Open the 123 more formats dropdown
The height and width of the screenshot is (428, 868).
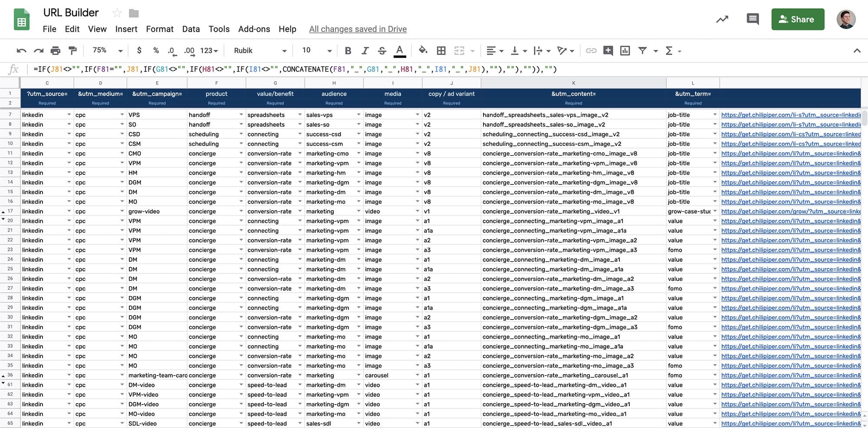click(x=209, y=50)
